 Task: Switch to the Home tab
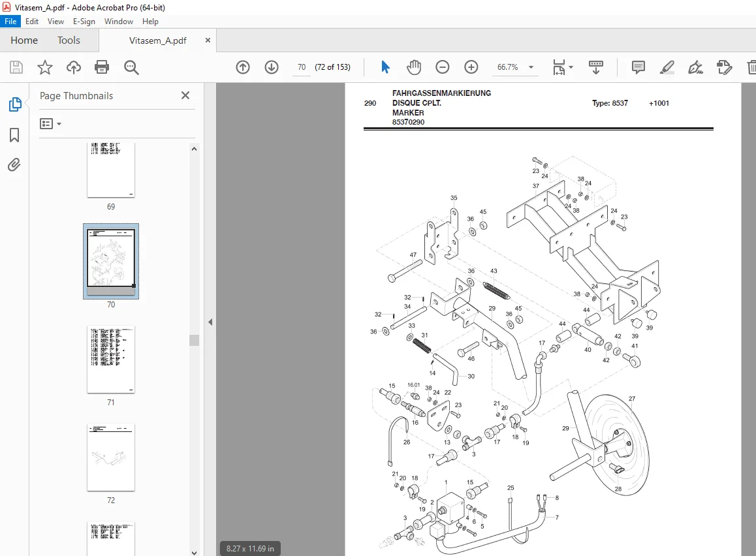coord(24,40)
